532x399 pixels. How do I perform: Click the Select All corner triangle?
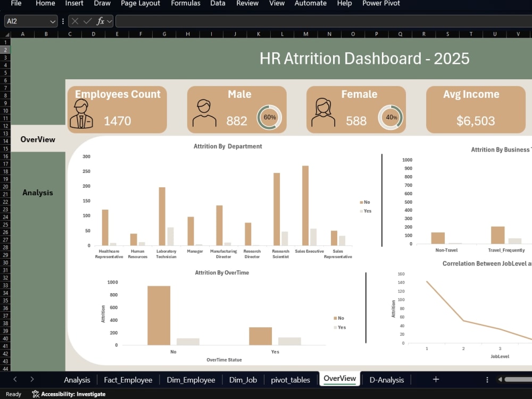pyautogui.click(x=7, y=34)
